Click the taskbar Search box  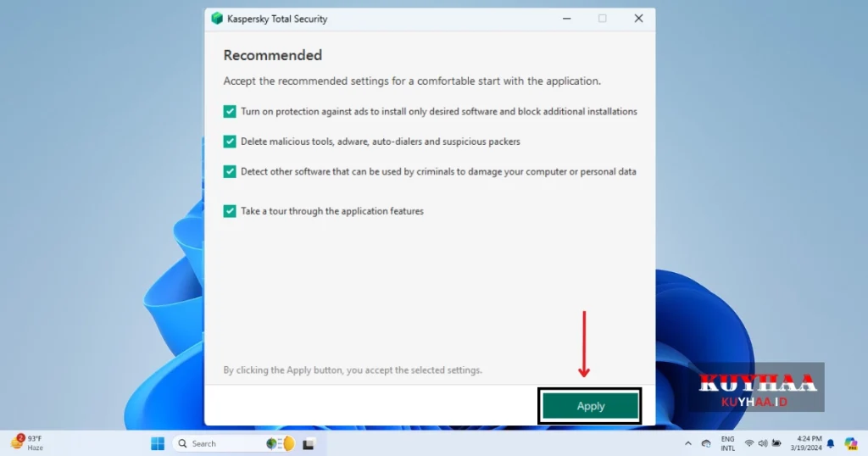click(236, 443)
